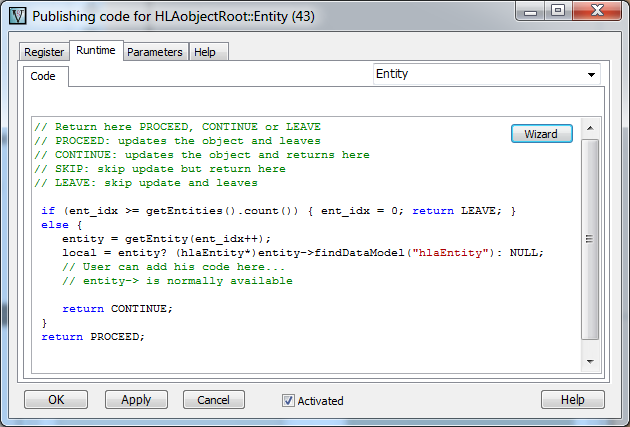630x427 pixels.
Task: Click the Help button at bottom right
Action: [572, 400]
